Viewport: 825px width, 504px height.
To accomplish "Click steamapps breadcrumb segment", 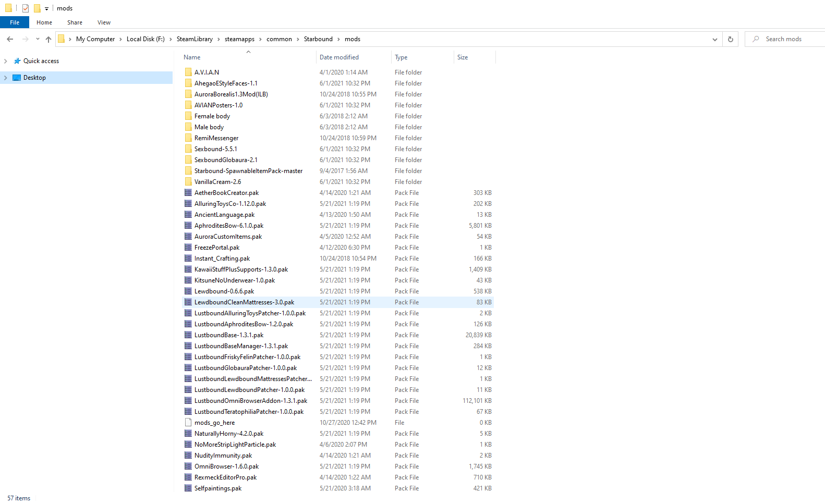I will coord(239,39).
